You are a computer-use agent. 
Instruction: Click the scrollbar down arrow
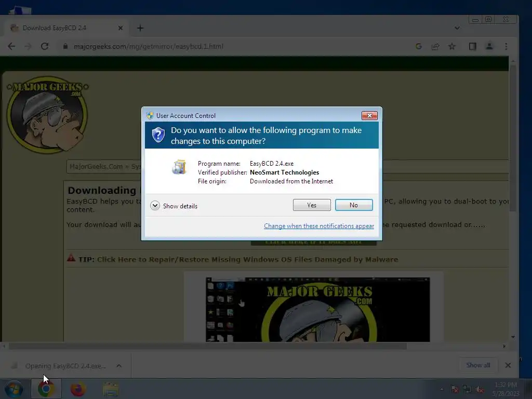513,337
